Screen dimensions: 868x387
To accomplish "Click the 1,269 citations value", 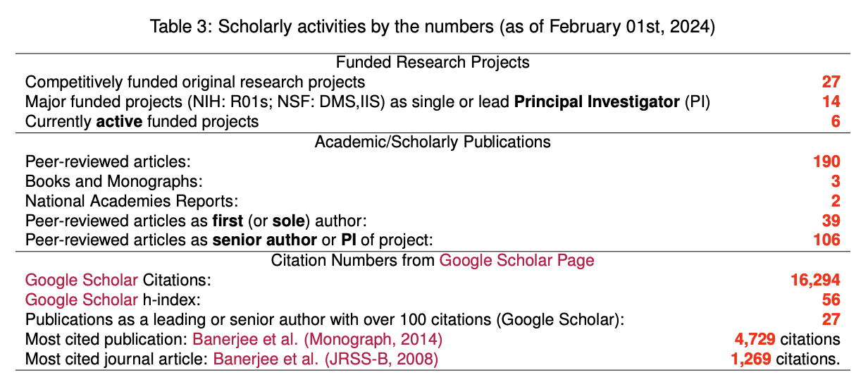I will click(x=752, y=360).
